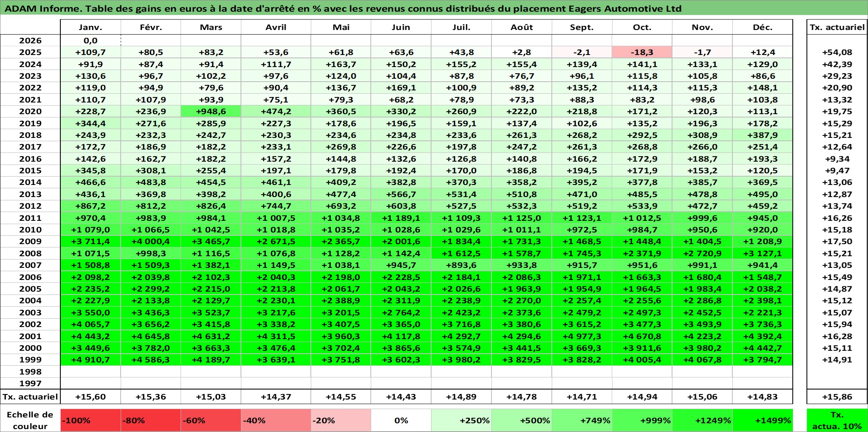Click the Tx. actua. 10% green legend cell
The height and width of the screenshot is (432, 868).
(x=837, y=420)
